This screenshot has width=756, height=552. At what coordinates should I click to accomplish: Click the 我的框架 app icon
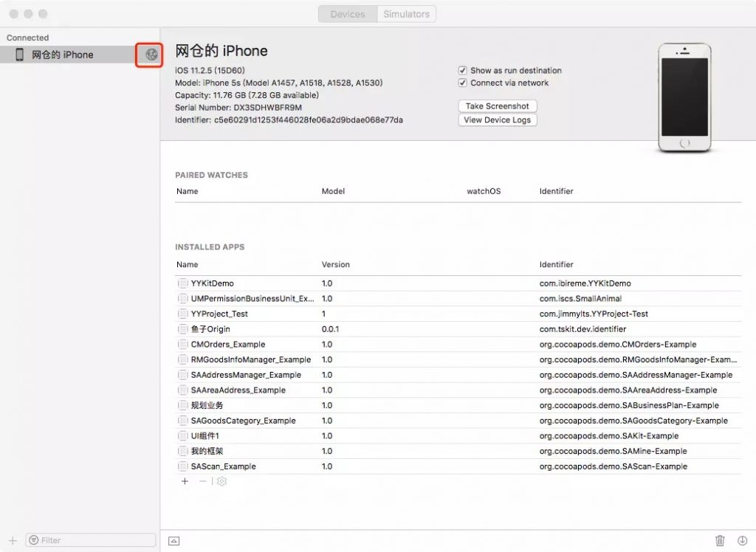pyautogui.click(x=183, y=451)
